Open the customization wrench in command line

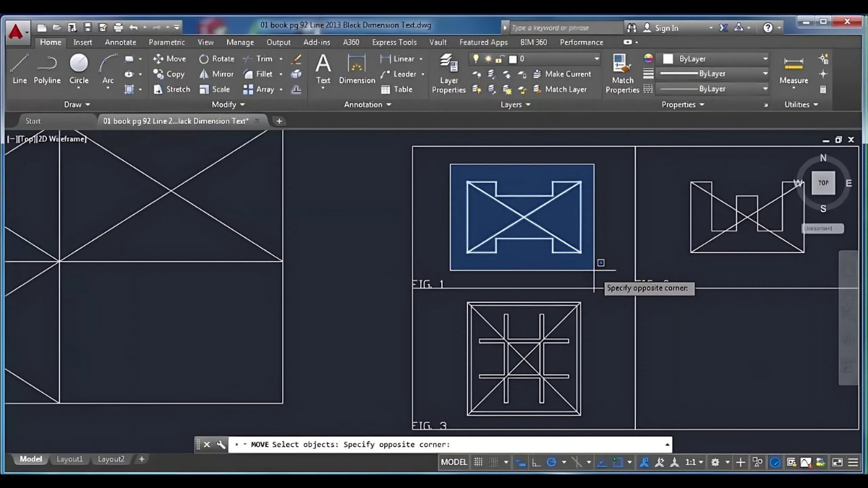click(221, 445)
